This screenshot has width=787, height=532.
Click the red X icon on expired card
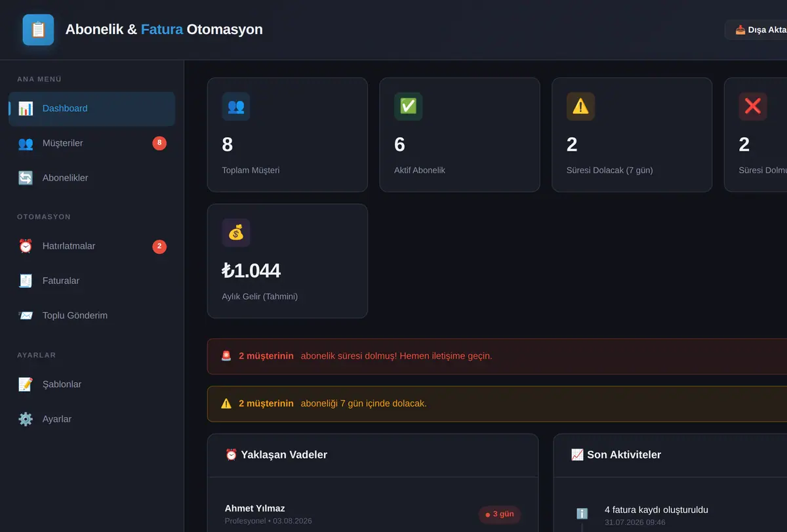click(x=753, y=106)
